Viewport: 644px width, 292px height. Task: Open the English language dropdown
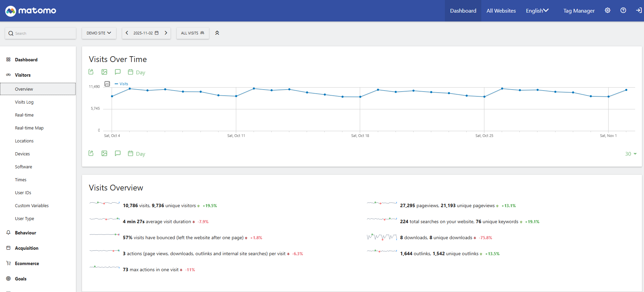[537, 11]
